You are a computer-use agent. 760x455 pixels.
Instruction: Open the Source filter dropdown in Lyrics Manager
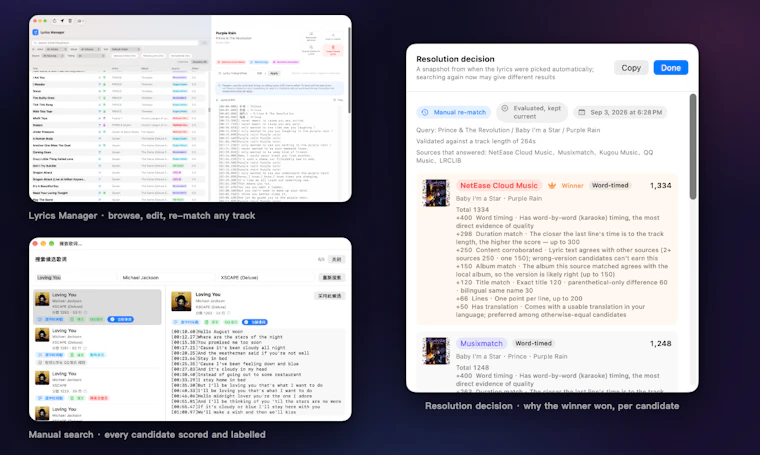point(53,56)
